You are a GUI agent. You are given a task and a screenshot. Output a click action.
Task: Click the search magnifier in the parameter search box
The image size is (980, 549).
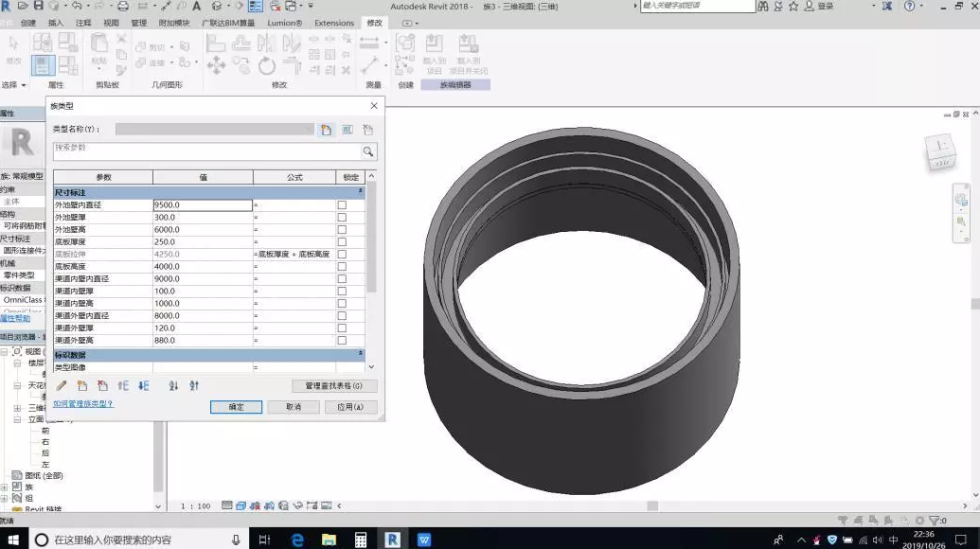click(368, 151)
